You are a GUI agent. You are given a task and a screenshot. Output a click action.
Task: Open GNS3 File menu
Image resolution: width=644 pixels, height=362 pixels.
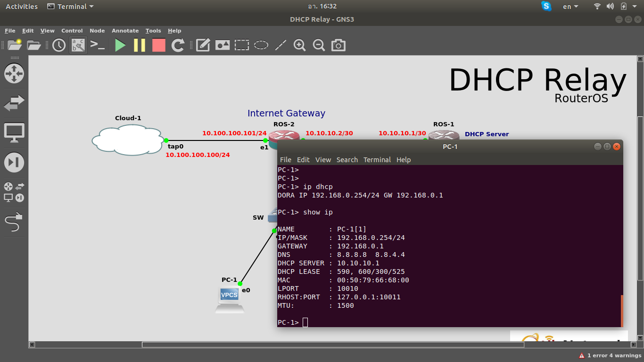coord(10,31)
